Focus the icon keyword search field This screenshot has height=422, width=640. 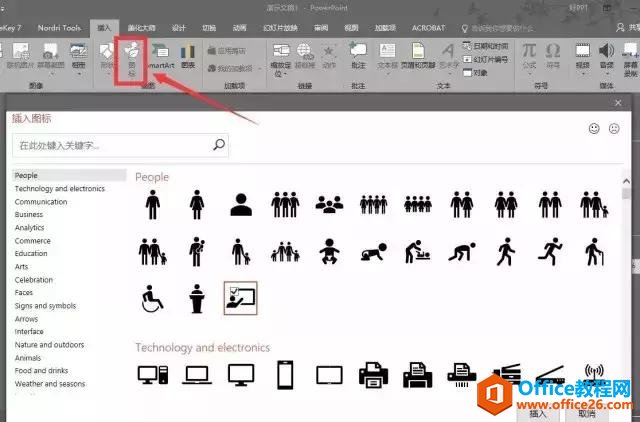pos(110,145)
